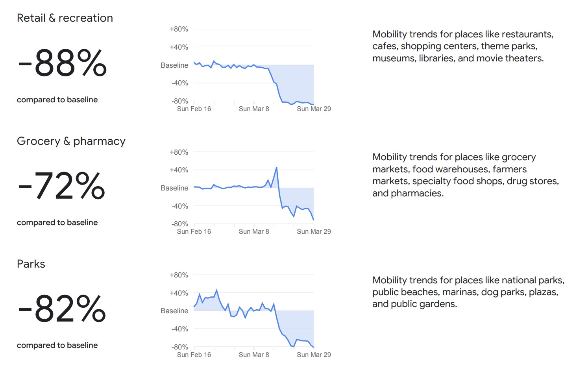Image resolution: width=588 pixels, height=366 pixels.
Task: Click "compared to baseline" under -82%
Action: point(57,345)
